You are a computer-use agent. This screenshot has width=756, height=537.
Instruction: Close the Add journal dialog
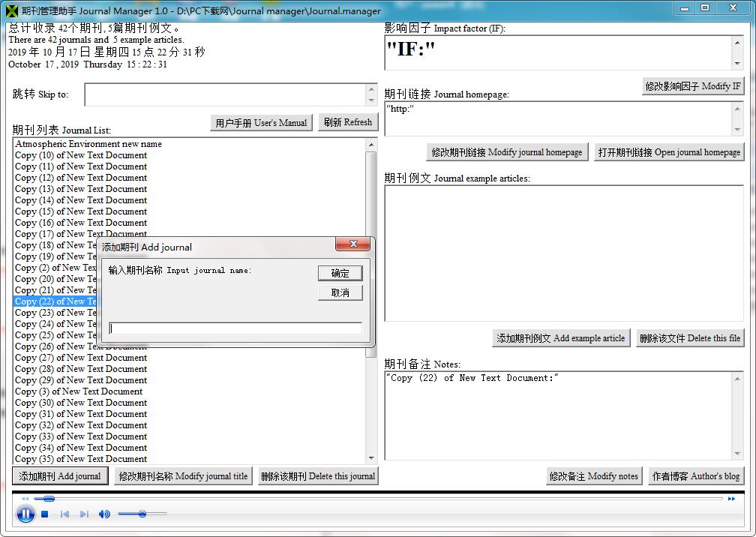[353, 244]
